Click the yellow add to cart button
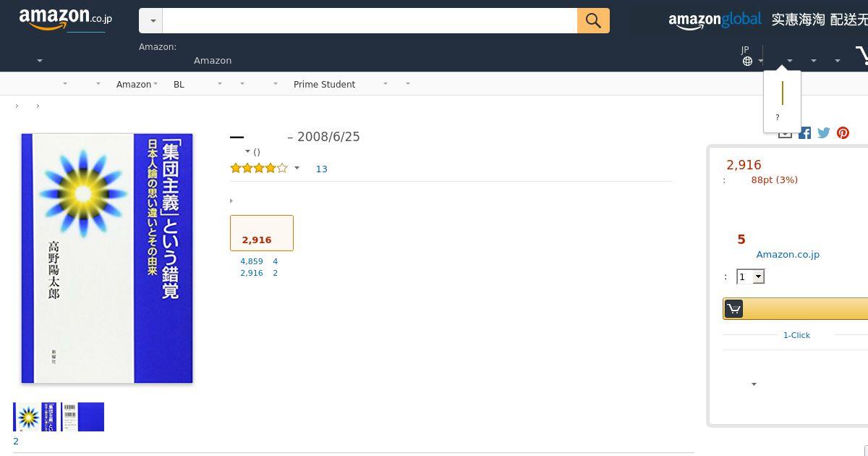 795,309
